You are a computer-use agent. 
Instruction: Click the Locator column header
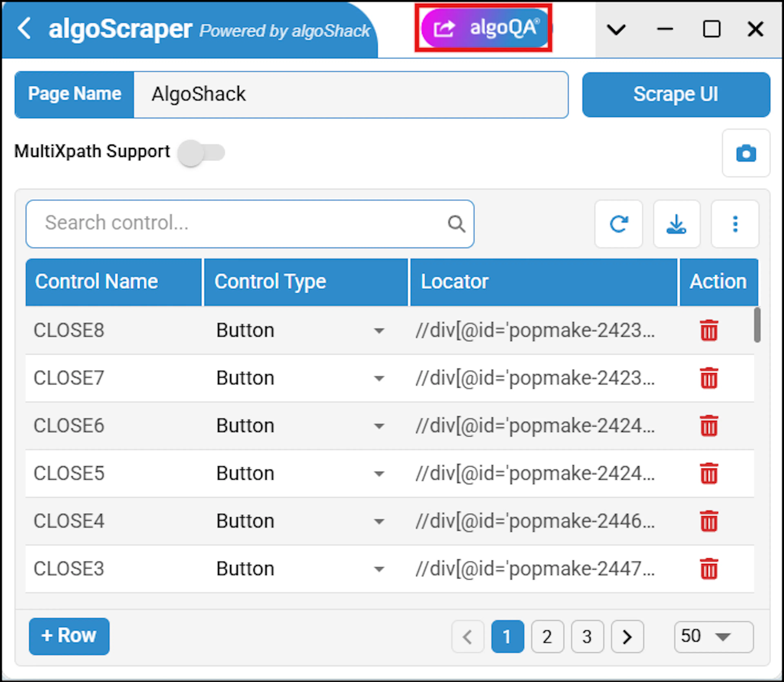[x=543, y=282]
